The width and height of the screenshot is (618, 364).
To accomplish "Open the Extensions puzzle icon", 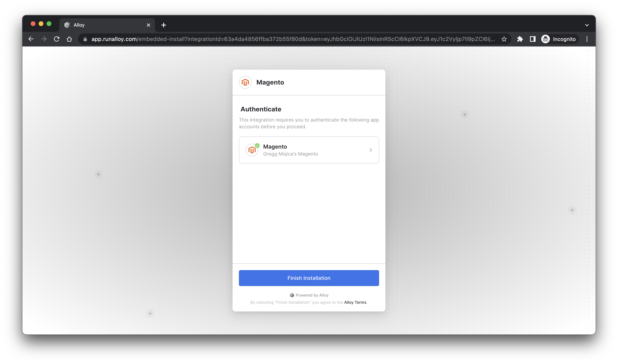I will [x=520, y=39].
